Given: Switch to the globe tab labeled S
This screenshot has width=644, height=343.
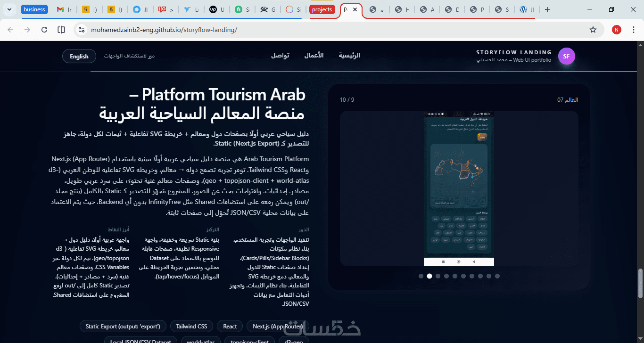Looking at the screenshot, I should [502, 9].
